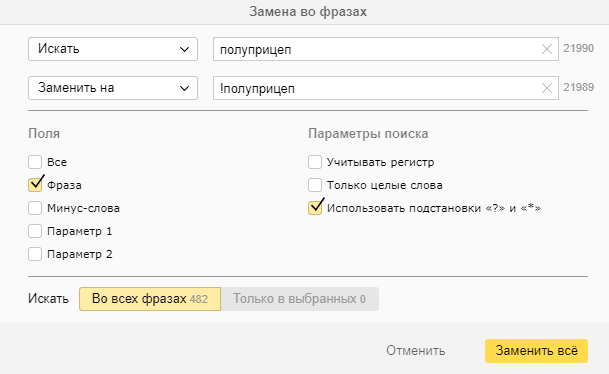Disable 'Использовать подстановки' checkbox

(x=315, y=208)
